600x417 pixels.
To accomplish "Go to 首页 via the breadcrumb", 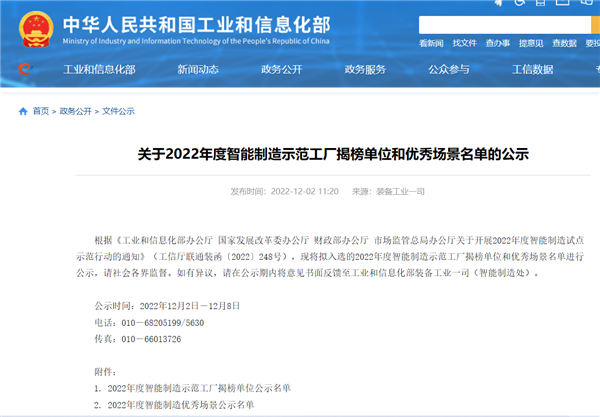I will pyautogui.click(x=40, y=111).
